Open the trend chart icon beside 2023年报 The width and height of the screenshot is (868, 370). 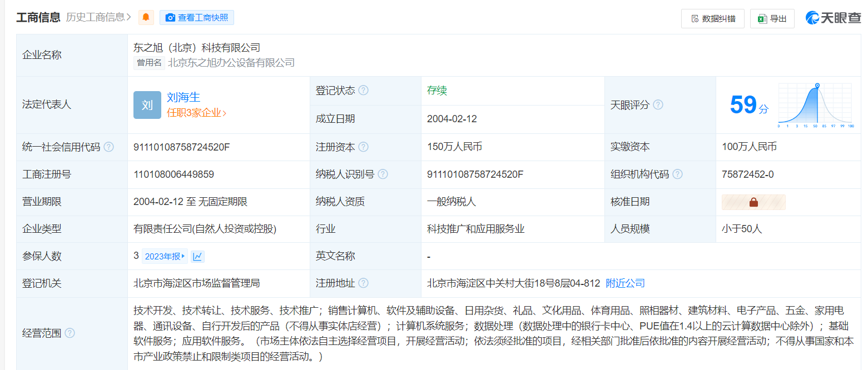197,256
